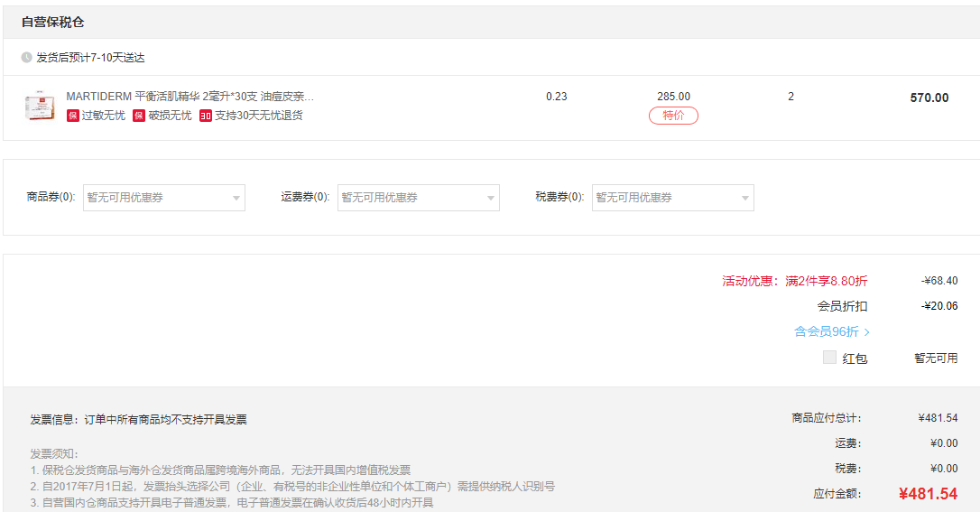Open the MARTIDERM 平衡活肌精华 product title
The image size is (980, 512).
coord(190,97)
